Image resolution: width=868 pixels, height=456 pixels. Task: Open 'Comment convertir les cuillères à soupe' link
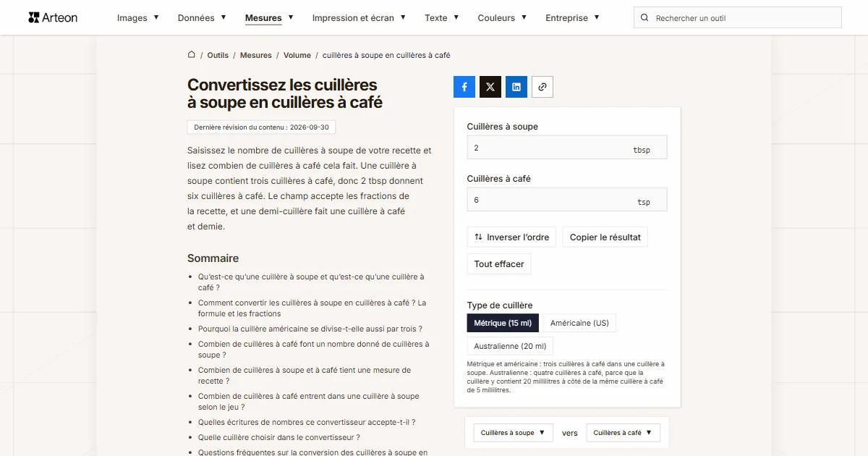(x=312, y=308)
